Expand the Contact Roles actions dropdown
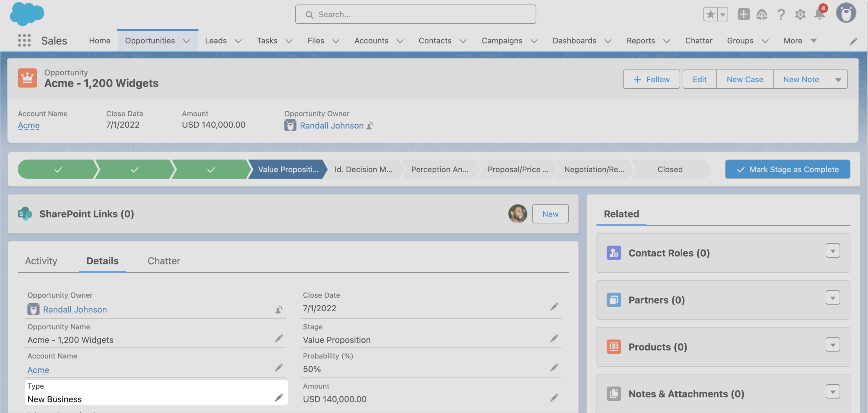 [833, 251]
